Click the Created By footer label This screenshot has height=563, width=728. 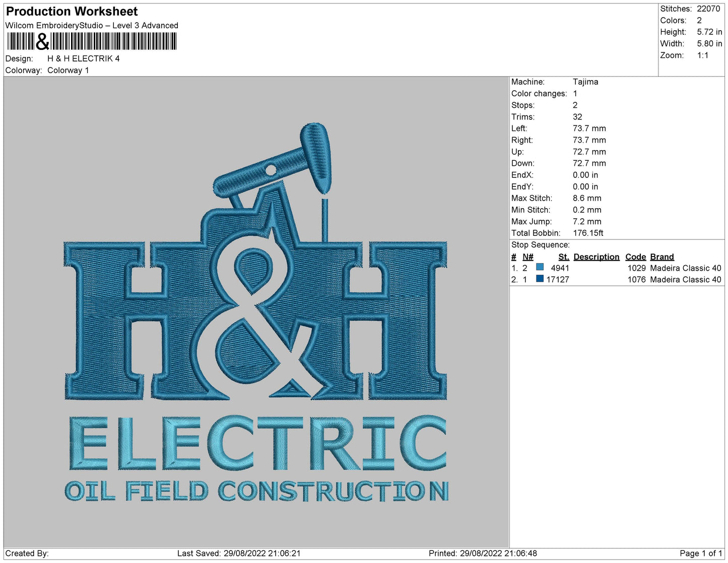pos(27,553)
